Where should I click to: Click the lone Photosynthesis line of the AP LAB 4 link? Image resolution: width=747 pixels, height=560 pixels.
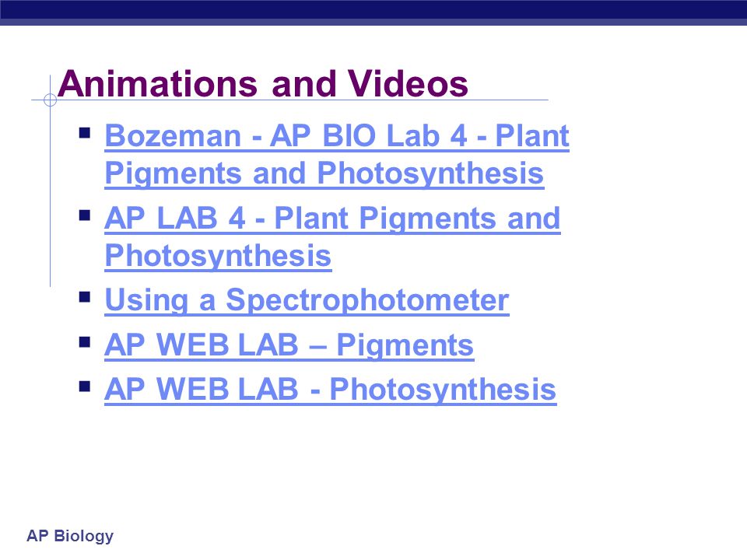coord(218,256)
